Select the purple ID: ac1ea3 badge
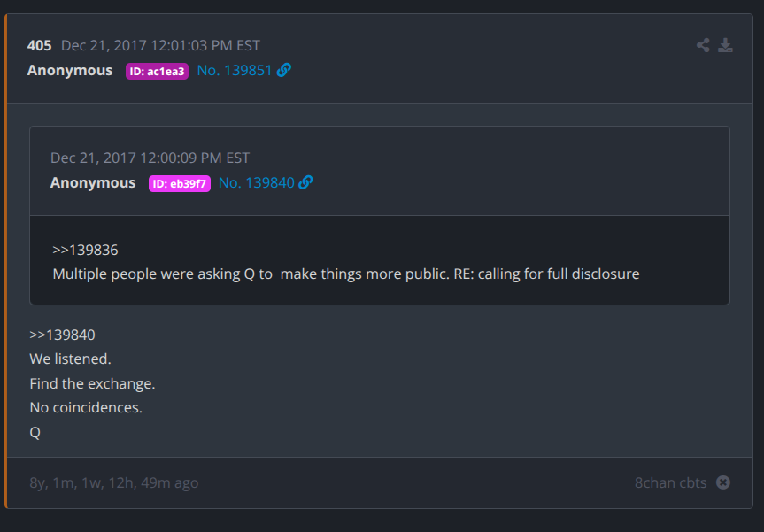Image resolution: width=764 pixels, height=532 pixels. [x=157, y=71]
